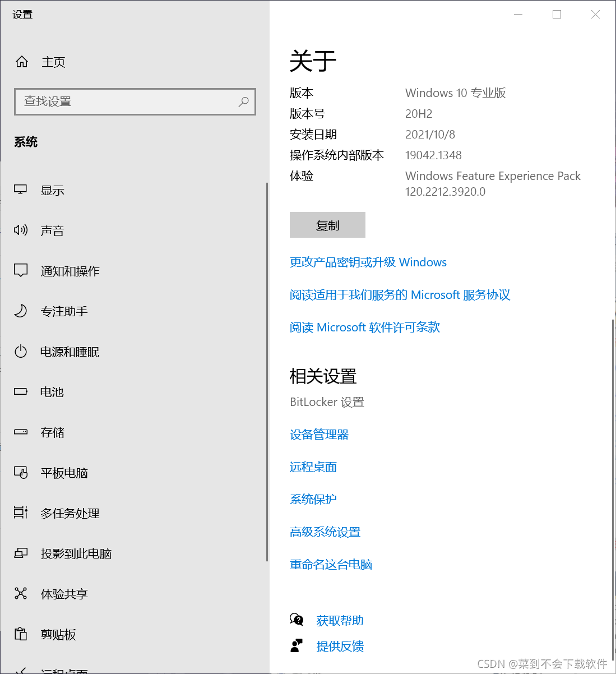Go to 剪贴板 settings
Viewport: 616px width, 674px height.
coord(58,634)
